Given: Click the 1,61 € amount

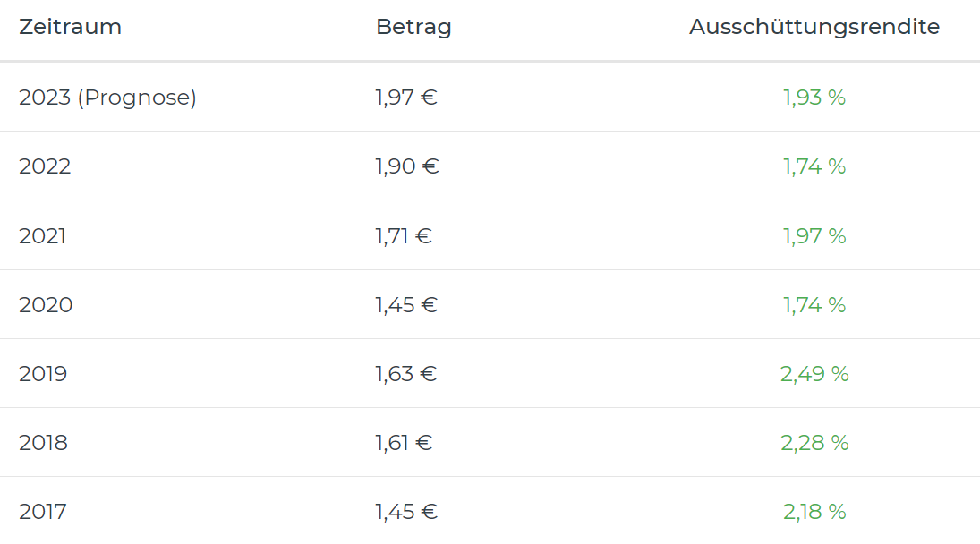Looking at the screenshot, I should tap(404, 443).
